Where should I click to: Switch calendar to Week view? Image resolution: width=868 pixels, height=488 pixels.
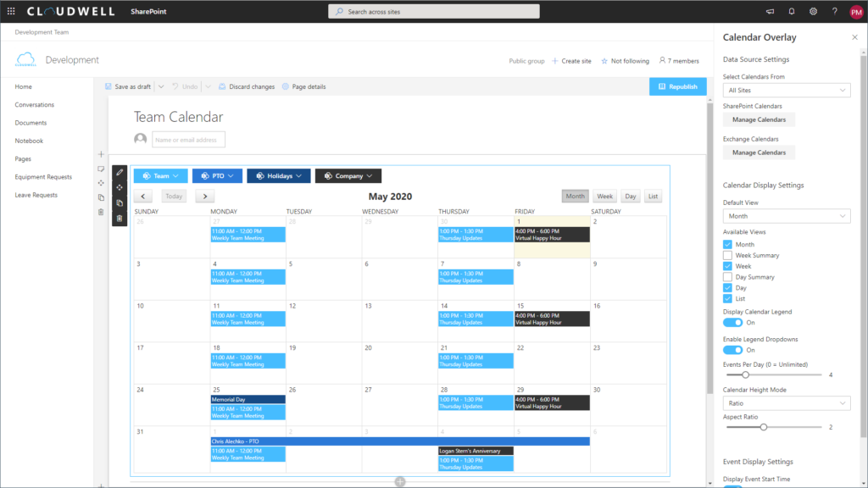point(604,197)
